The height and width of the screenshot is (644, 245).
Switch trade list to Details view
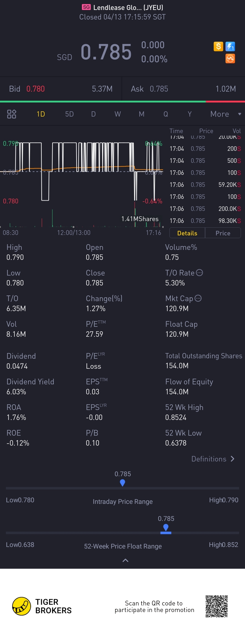[x=187, y=233]
